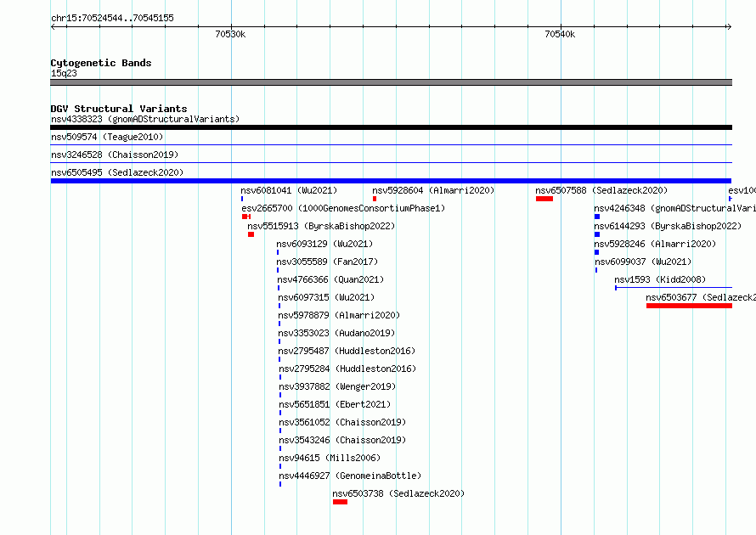Select the red glyph under esv2665700
This screenshot has height=535, width=756.
pyautogui.click(x=246, y=217)
